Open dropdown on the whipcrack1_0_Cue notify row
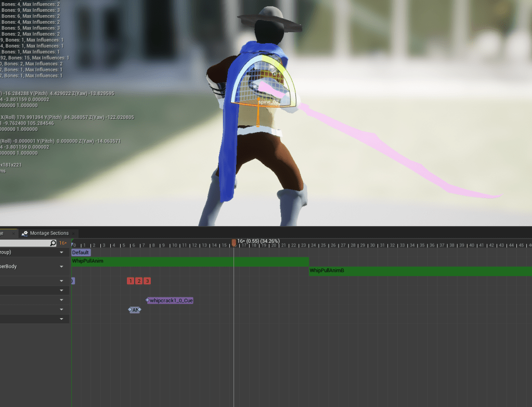Image resolution: width=532 pixels, height=407 pixels. [62, 300]
